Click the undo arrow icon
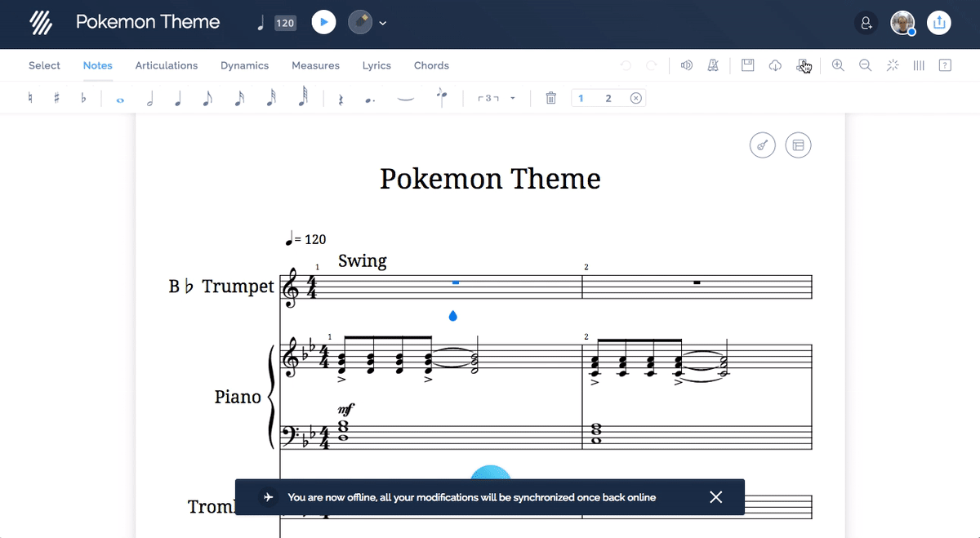The height and width of the screenshot is (538, 980). coord(626,65)
